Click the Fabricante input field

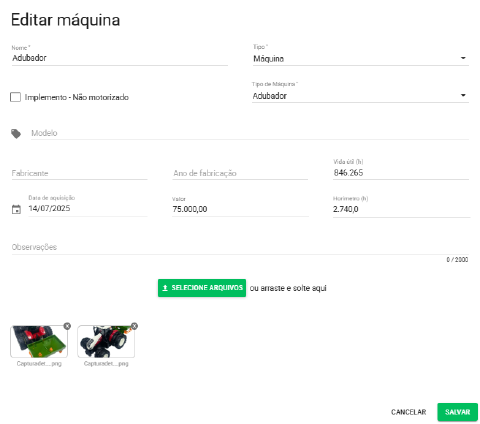coord(79,173)
